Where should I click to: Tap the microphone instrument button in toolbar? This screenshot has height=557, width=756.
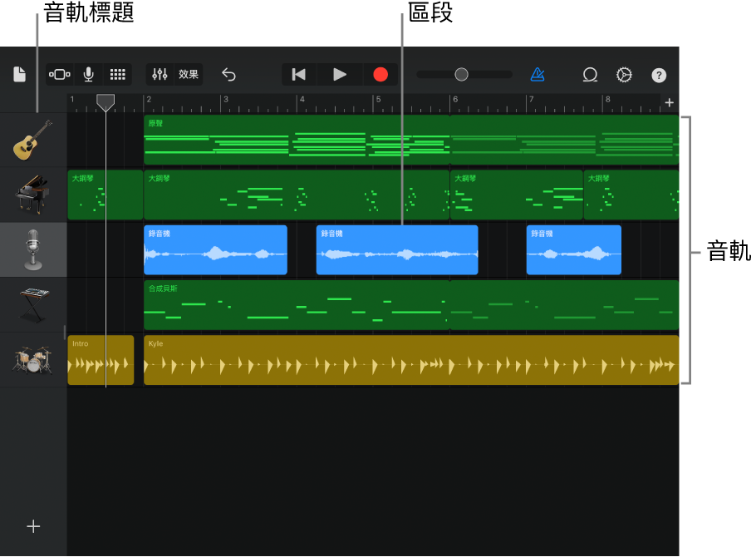pyautogui.click(x=88, y=74)
